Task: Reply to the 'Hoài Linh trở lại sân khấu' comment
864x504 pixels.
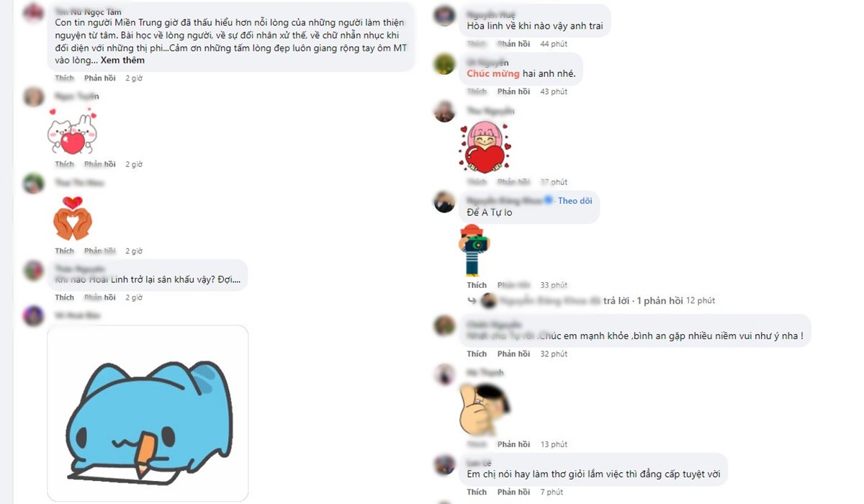Action: click(x=99, y=297)
